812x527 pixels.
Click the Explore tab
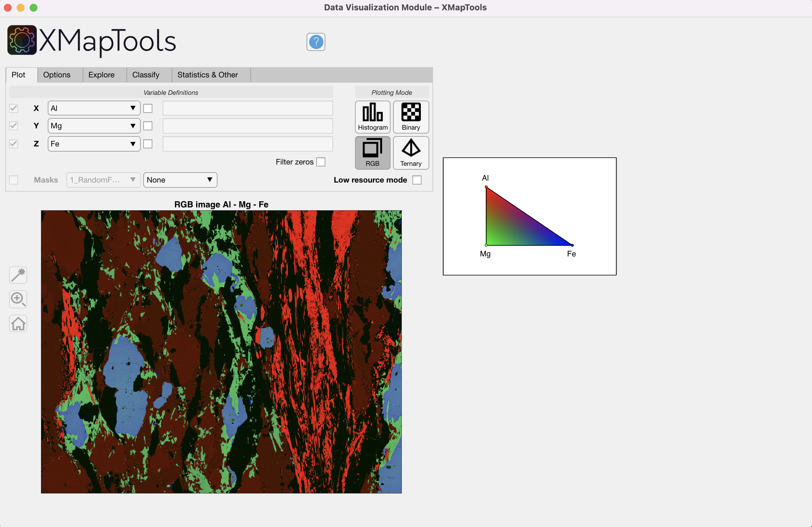coord(101,75)
